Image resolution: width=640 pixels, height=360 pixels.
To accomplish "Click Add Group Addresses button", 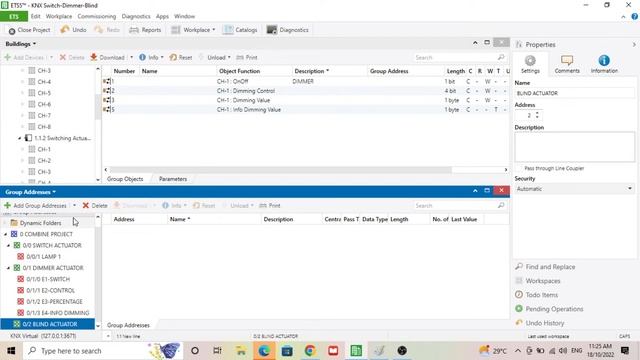I will pyautogui.click(x=35, y=205).
